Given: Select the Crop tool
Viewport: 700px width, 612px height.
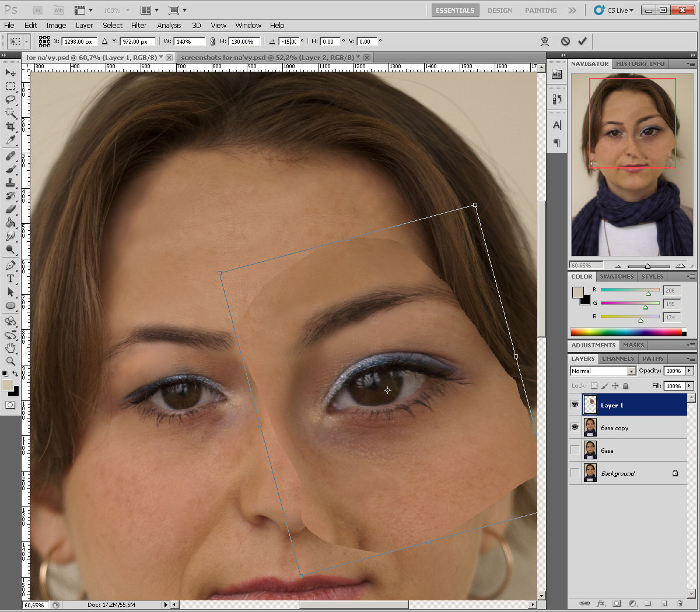Looking at the screenshot, I should [10, 126].
